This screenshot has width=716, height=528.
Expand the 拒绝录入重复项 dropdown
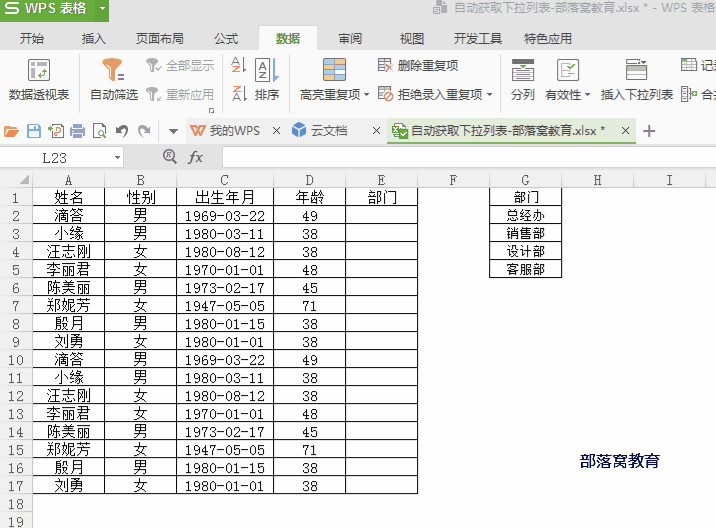click(489, 95)
